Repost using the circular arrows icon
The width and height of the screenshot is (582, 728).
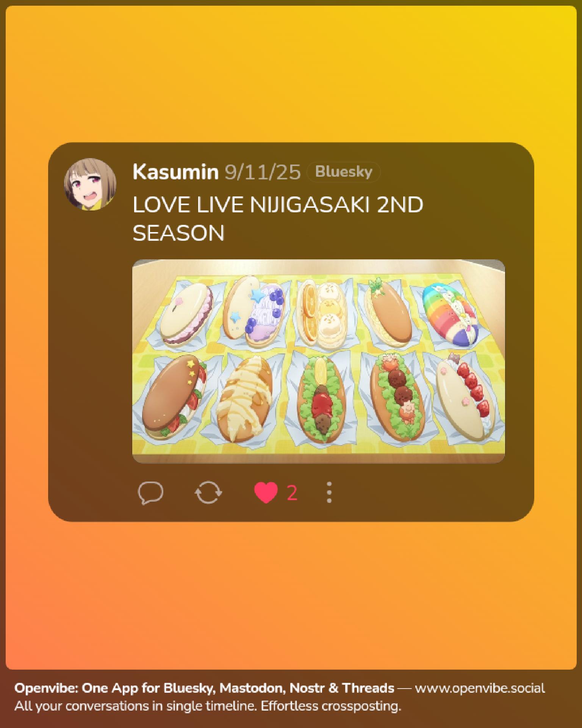208,493
